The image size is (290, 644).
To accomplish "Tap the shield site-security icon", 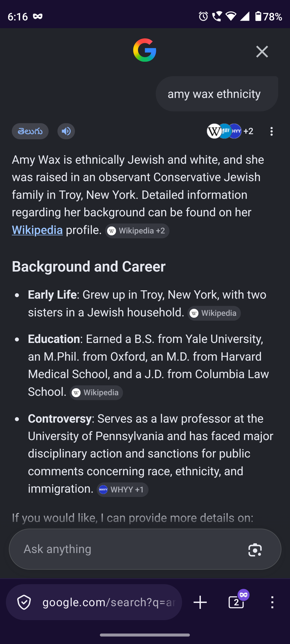I will [x=24, y=602].
